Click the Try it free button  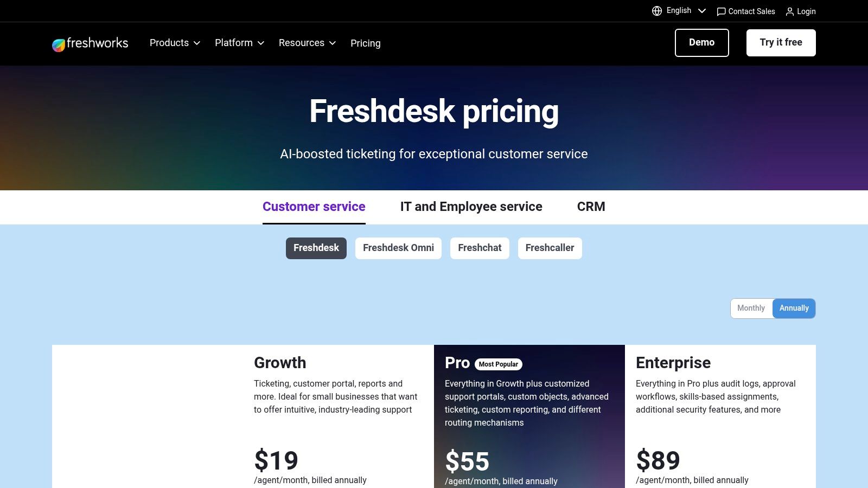click(x=781, y=42)
